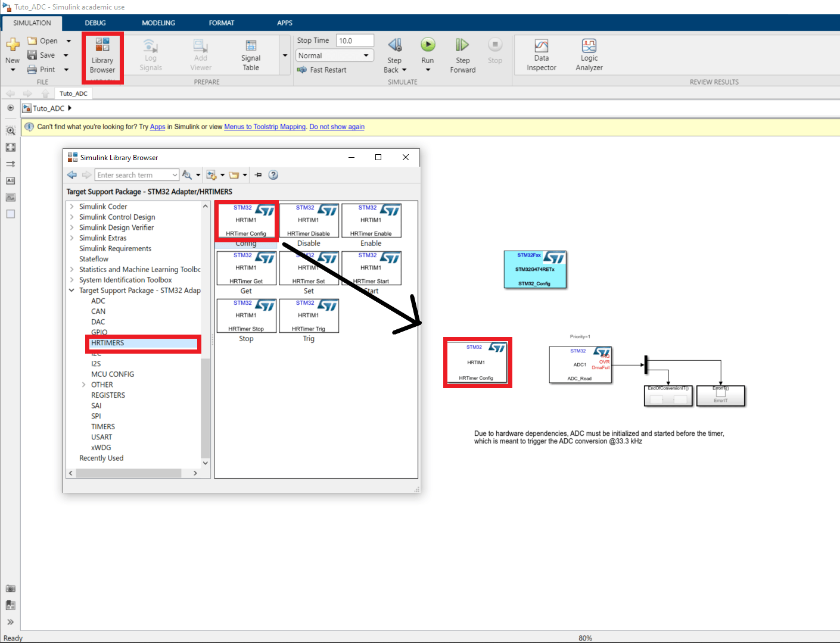Click the image sidebar icon

[10, 197]
